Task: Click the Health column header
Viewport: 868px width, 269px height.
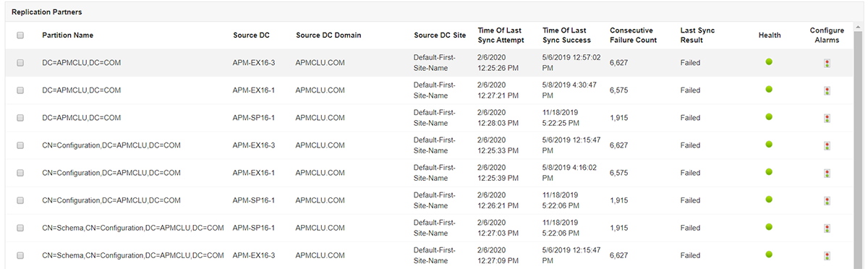Action: click(x=770, y=35)
